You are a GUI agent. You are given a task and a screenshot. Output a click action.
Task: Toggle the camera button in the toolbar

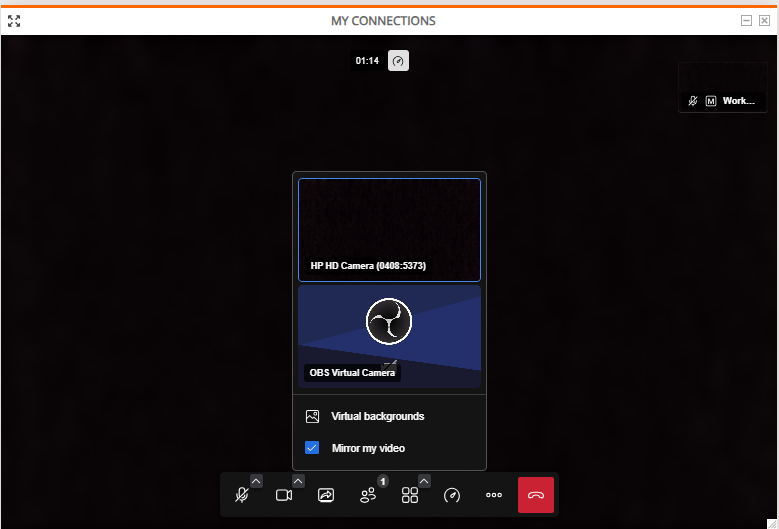tap(284, 495)
